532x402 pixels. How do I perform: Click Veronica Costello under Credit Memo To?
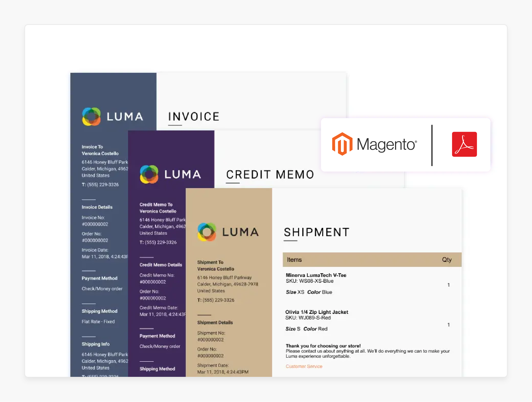(x=158, y=211)
